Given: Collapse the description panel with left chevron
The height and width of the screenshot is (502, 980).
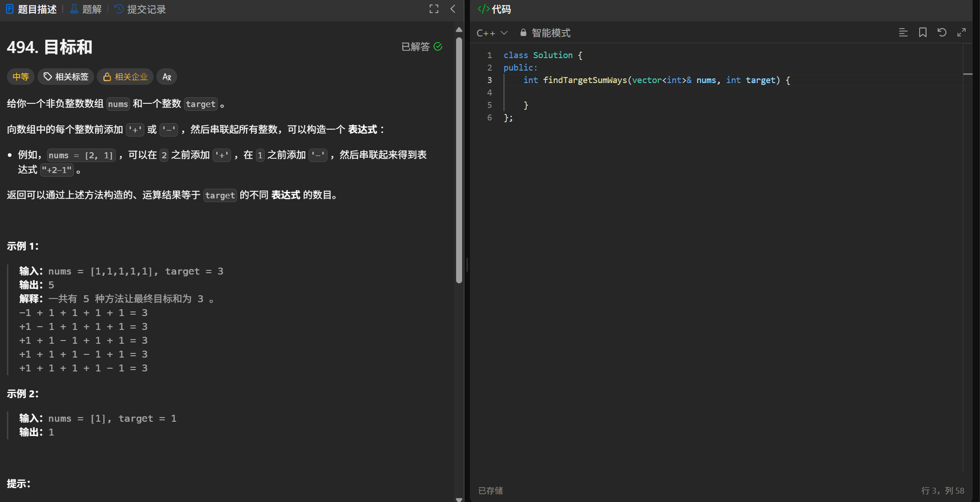Looking at the screenshot, I should (453, 9).
